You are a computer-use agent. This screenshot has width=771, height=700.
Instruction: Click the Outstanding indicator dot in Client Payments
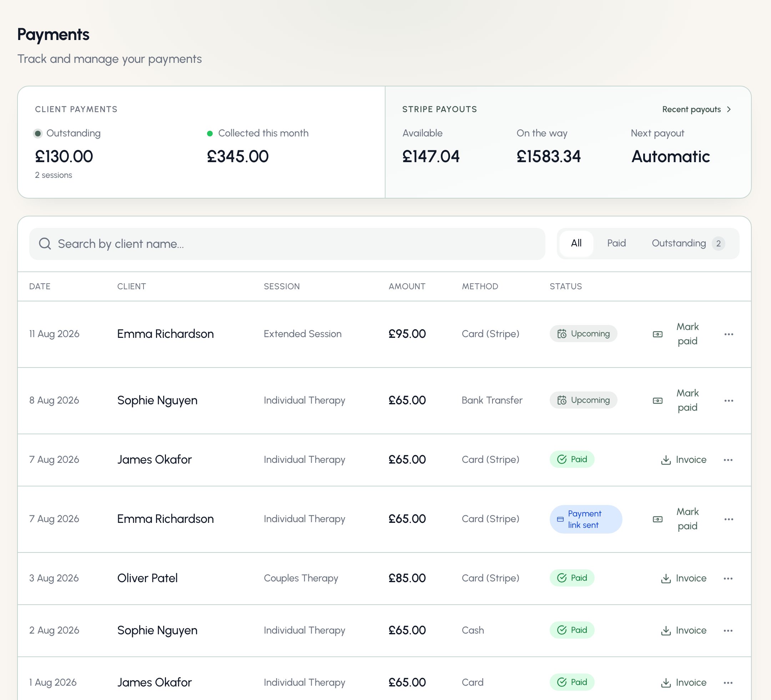(37, 134)
